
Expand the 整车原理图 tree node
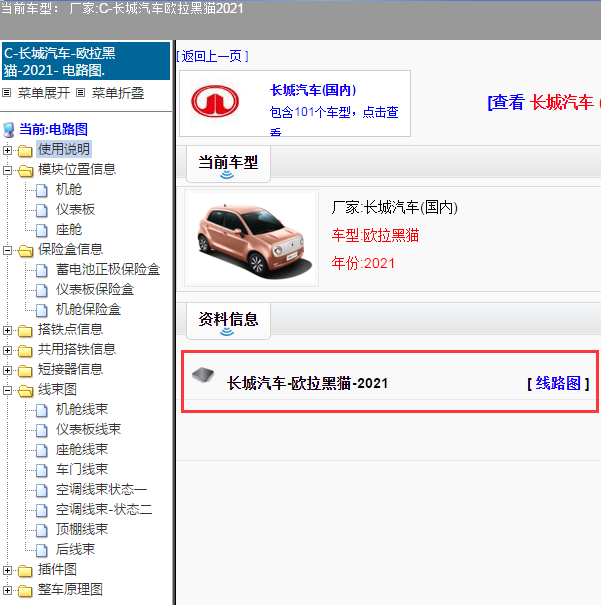click(x=7, y=591)
